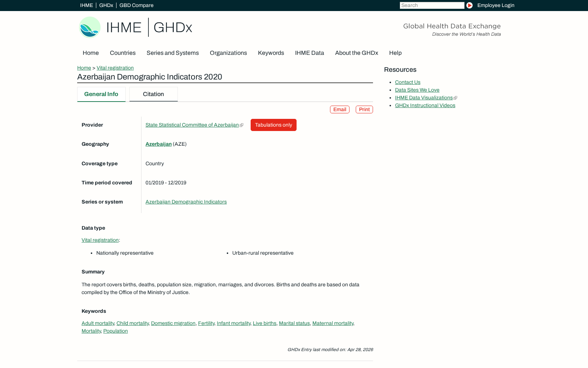588x368 pixels.
Task: Open Employee Login
Action: point(496,5)
